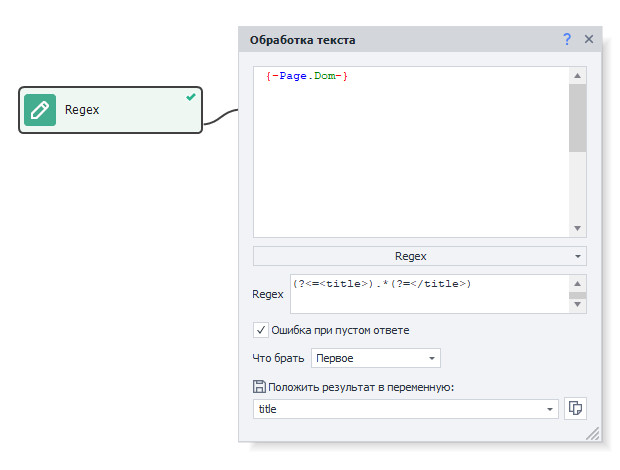Click the resize grip in the dialog corner

click(x=593, y=434)
